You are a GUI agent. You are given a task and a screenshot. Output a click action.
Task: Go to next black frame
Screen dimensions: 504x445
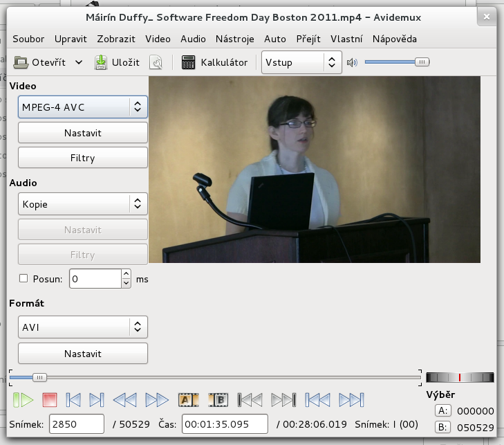[283, 400]
